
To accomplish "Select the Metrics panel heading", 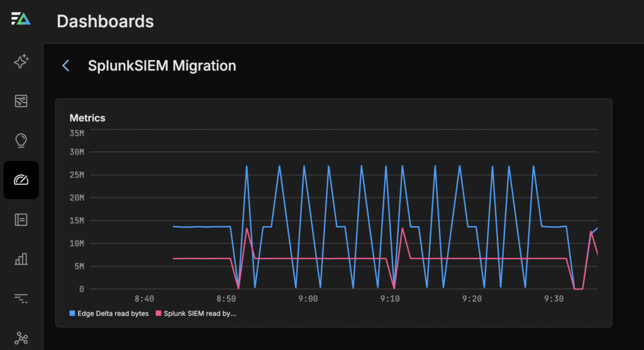I will click(x=87, y=118).
